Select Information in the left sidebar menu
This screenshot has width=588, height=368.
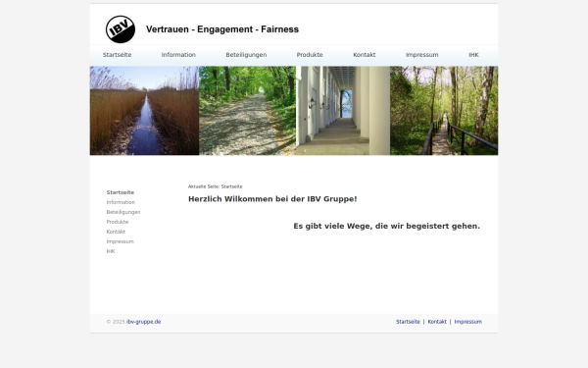point(121,202)
